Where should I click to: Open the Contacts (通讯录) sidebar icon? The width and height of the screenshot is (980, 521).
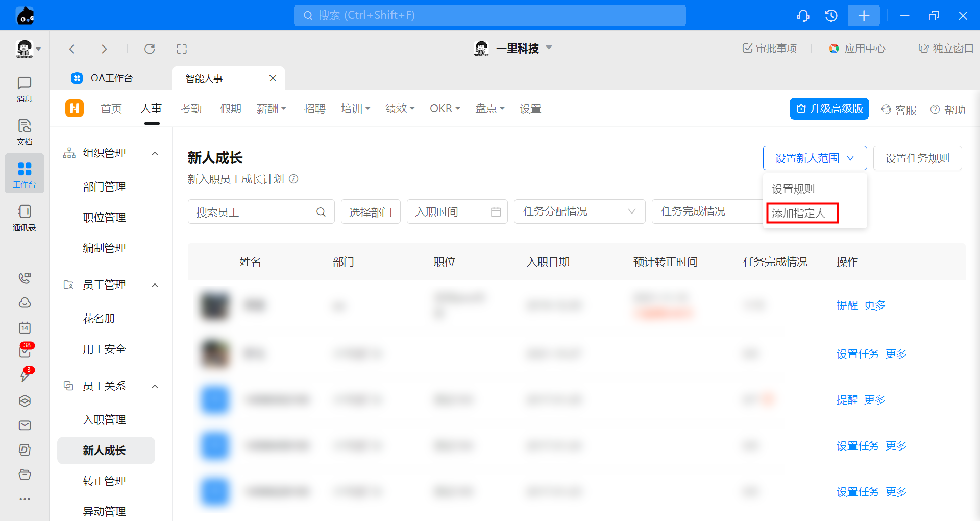(x=24, y=217)
